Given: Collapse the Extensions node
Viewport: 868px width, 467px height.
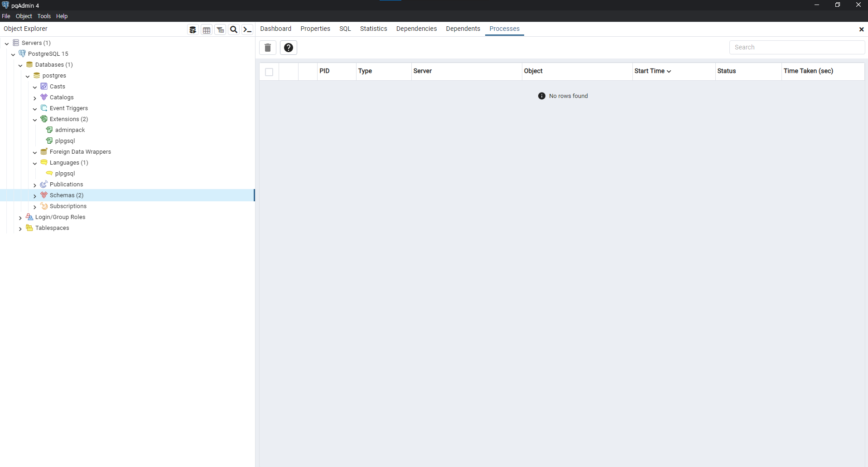Looking at the screenshot, I should pos(35,120).
